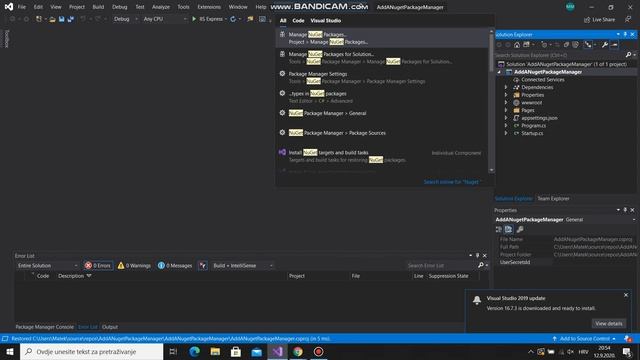Toggle Error List build filter icon
640x360 pixels.
tap(202, 265)
